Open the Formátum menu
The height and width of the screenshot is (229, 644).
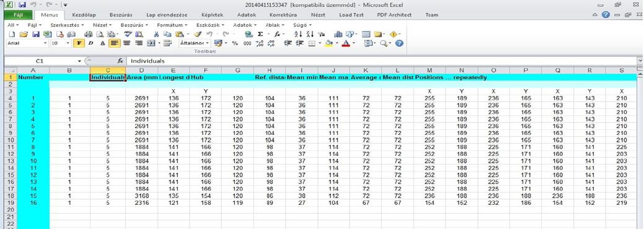[x=170, y=25]
